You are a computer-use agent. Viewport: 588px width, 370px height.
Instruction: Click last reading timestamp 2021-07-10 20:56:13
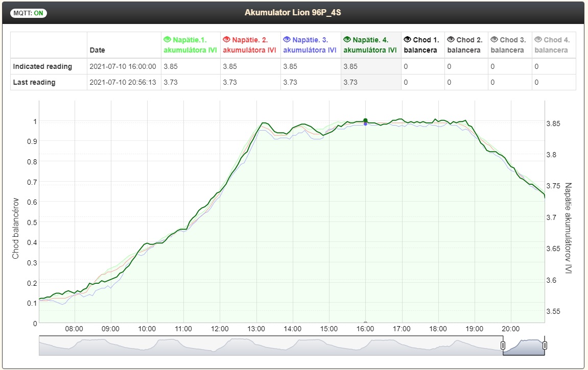[x=123, y=82]
